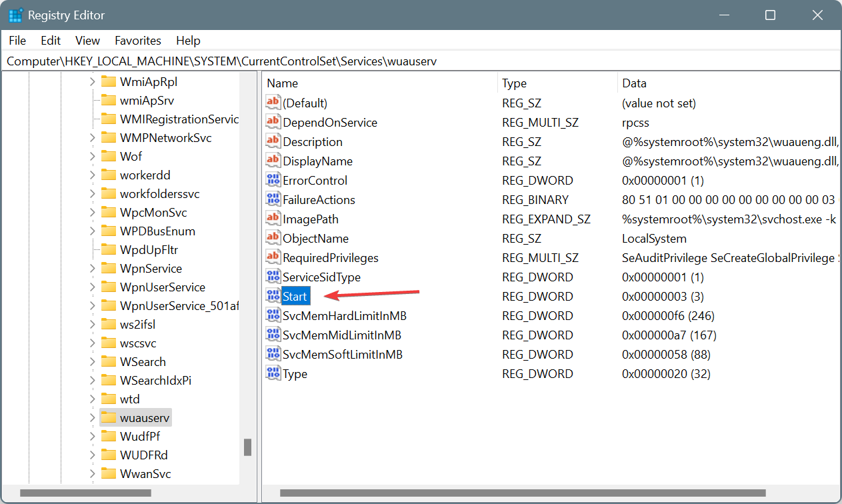842x504 pixels.
Task: Expand the WpcMonSvc key
Action: [x=92, y=213]
